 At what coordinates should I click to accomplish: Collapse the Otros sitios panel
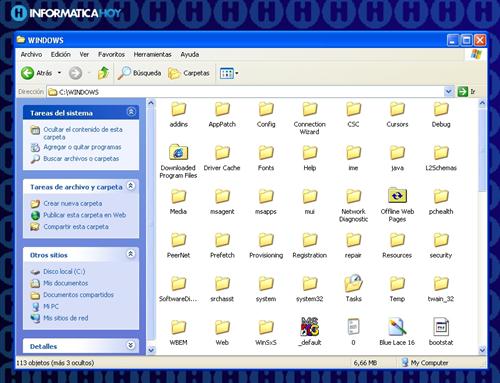pyautogui.click(x=131, y=254)
